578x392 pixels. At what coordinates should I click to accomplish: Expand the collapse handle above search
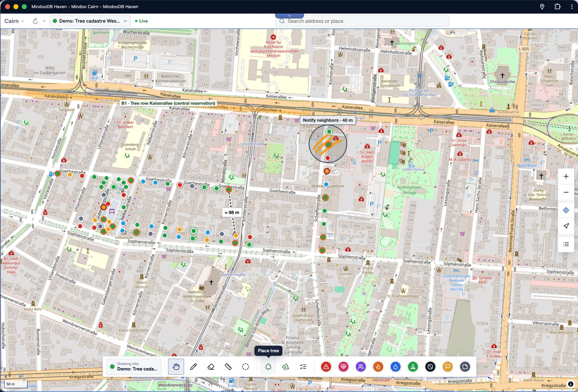tap(289, 16)
